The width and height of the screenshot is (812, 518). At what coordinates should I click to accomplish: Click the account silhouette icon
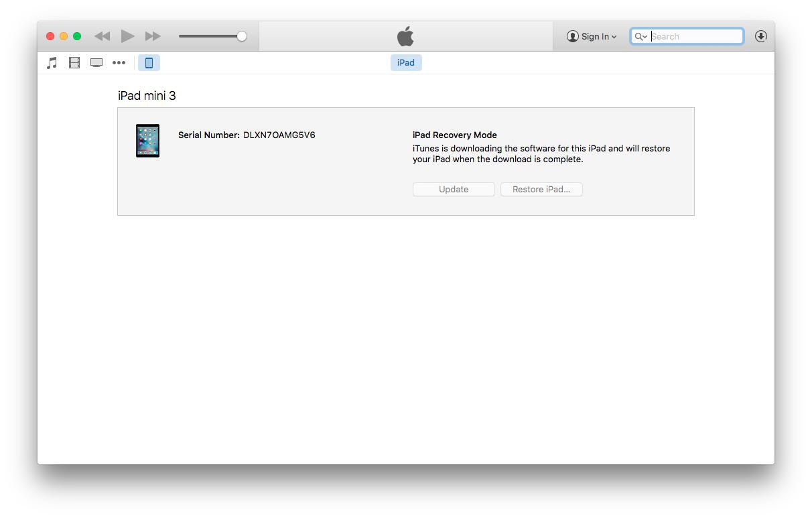click(x=572, y=36)
